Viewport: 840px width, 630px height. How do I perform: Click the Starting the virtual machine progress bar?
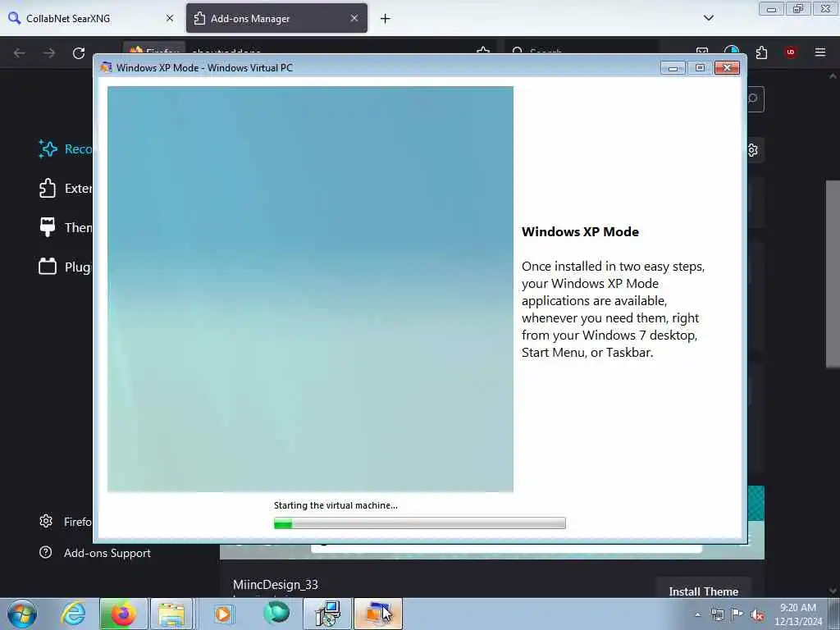coord(419,523)
